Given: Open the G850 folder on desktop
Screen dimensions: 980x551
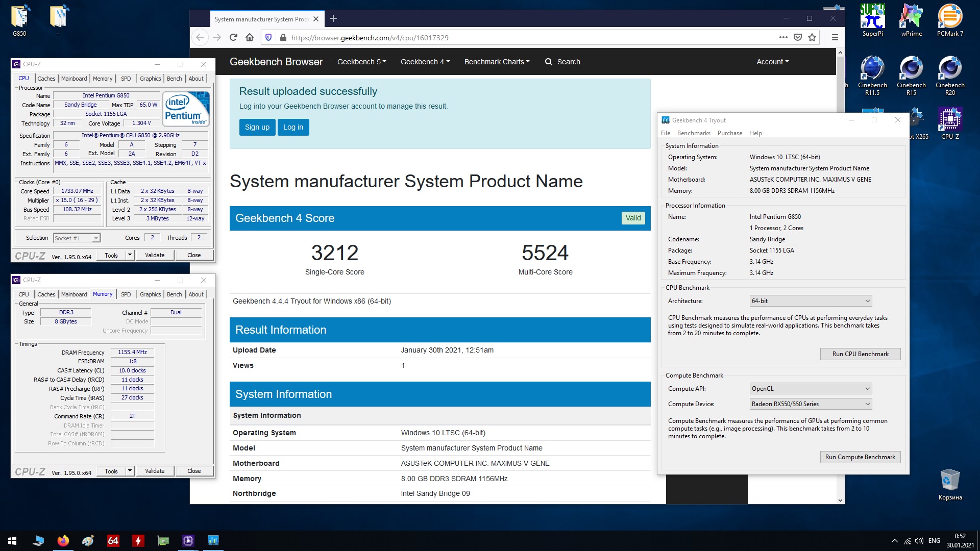Looking at the screenshot, I should (x=19, y=20).
